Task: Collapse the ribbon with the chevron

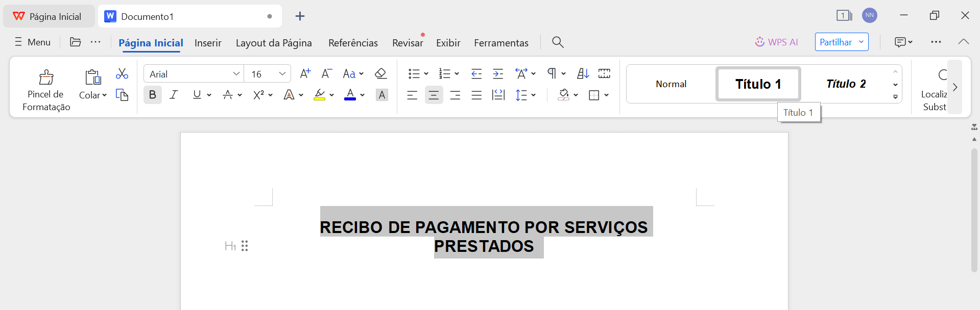Action: tap(964, 42)
